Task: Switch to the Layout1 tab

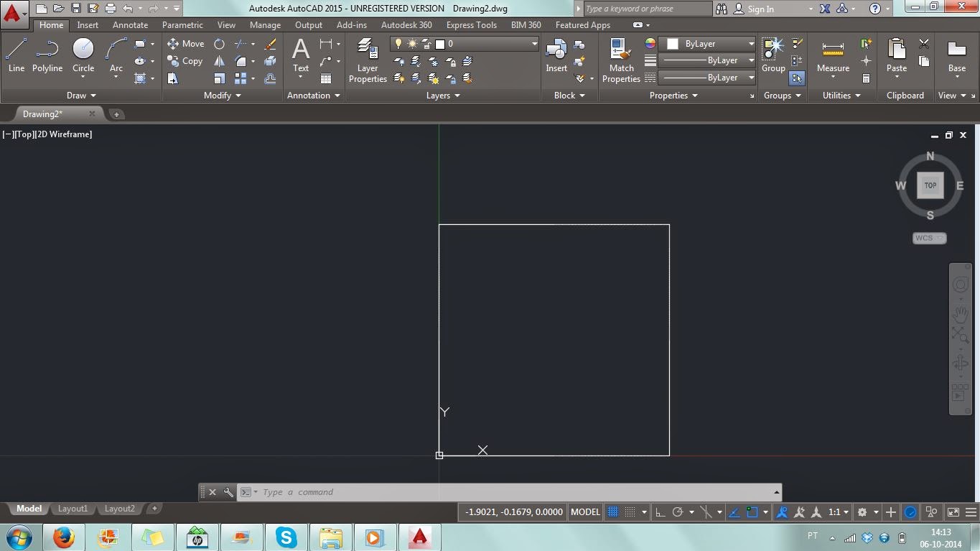Action: coord(73,509)
